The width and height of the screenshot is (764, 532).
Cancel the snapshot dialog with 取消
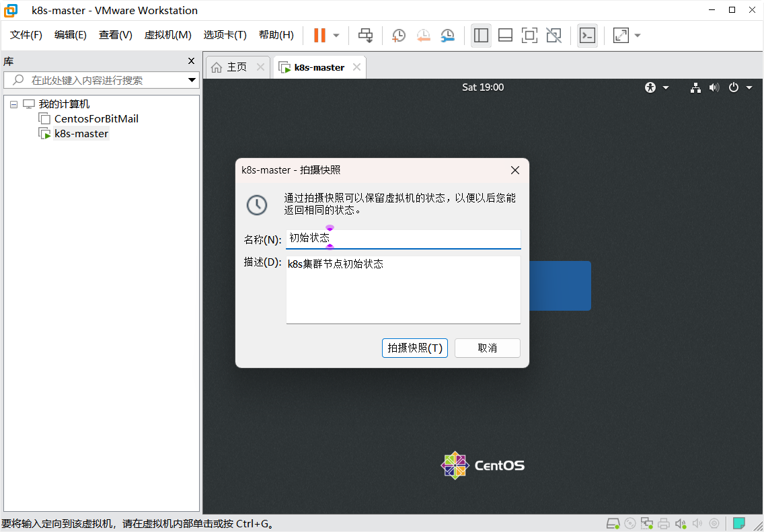[x=487, y=348]
